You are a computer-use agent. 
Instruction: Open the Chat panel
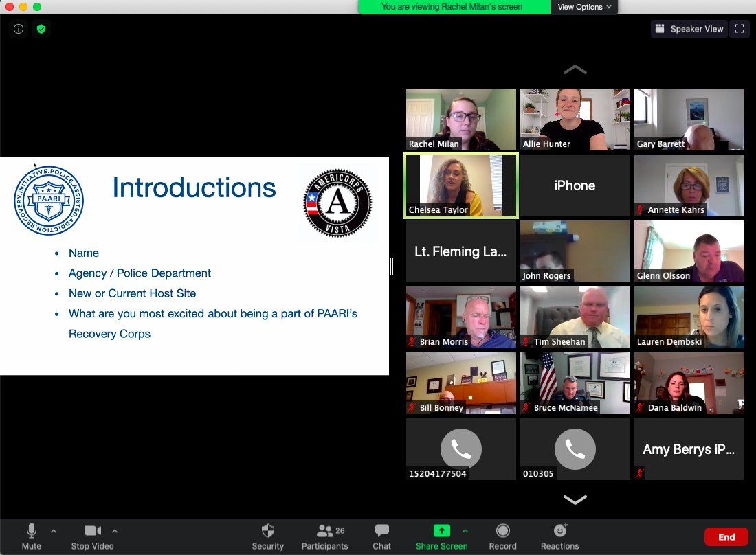(x=382, y=536)
